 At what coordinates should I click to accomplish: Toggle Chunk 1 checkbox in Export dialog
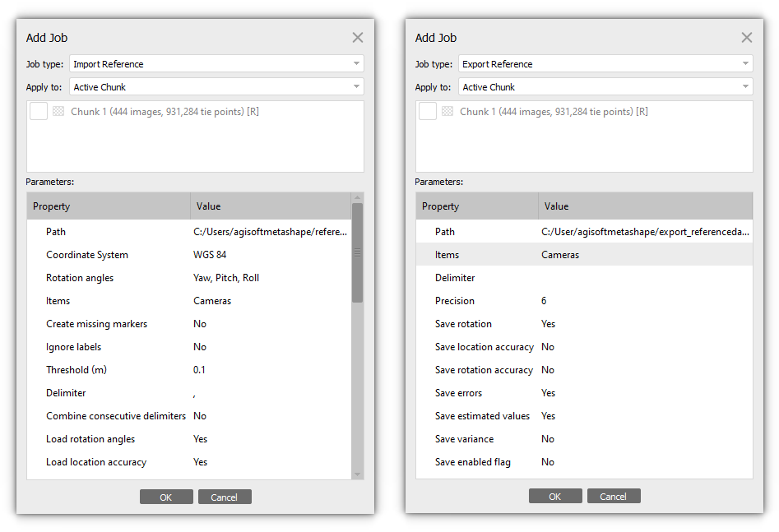tap(428, 111)
